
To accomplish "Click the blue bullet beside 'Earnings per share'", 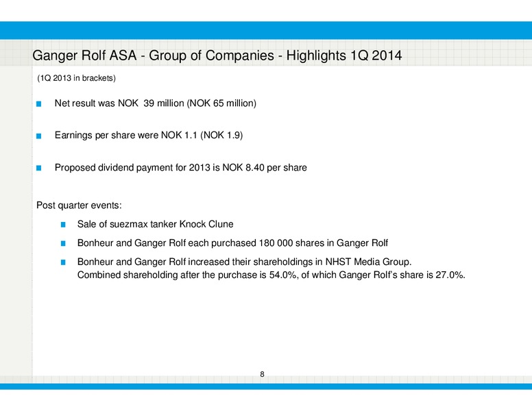I will click(38, 136).
